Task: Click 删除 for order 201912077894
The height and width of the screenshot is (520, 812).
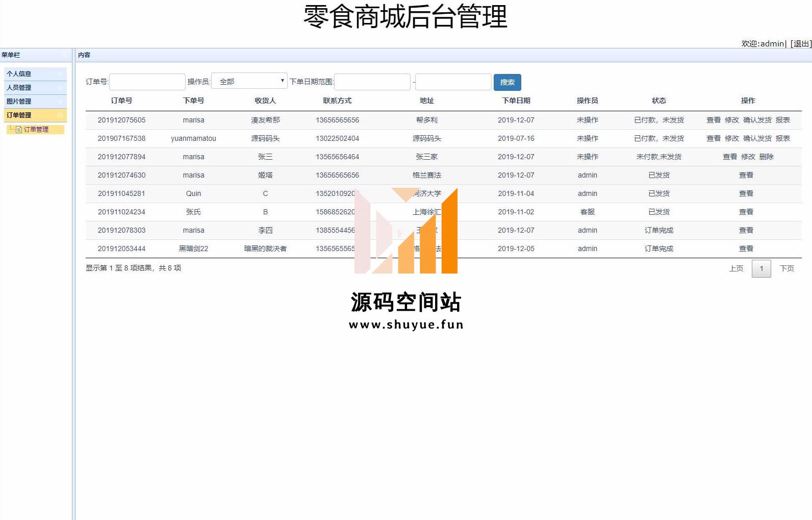Action: [x=766, y=157]
